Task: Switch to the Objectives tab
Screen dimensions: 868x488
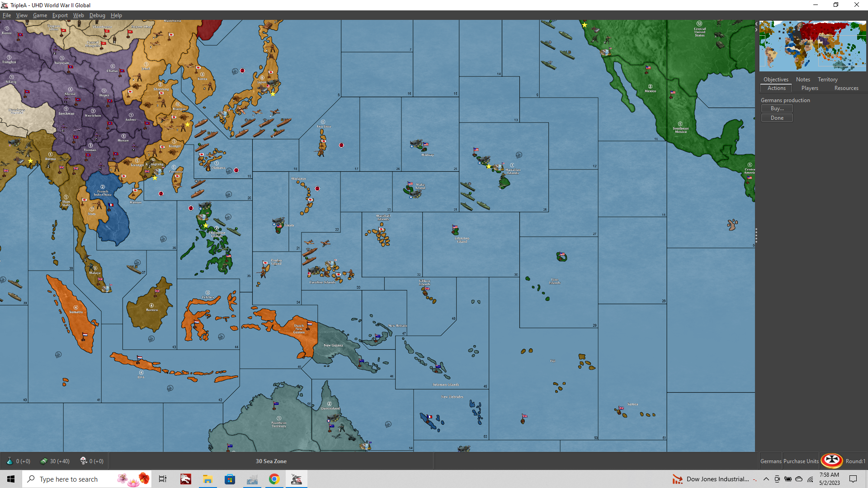Action: point(776,79)
